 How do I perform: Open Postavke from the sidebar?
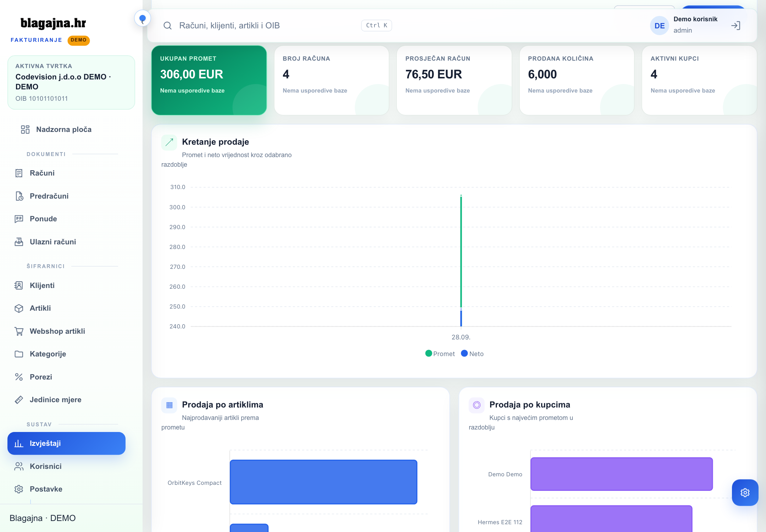click(67, 489)
